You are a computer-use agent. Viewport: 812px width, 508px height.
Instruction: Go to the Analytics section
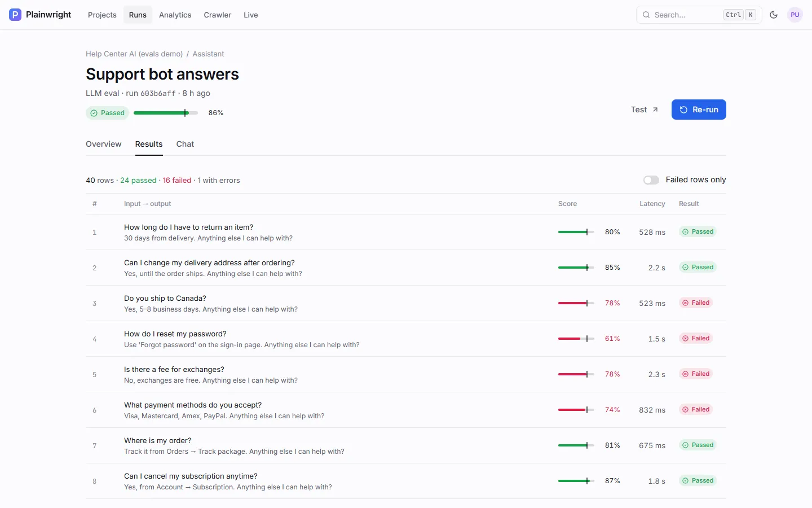point(175,15)
